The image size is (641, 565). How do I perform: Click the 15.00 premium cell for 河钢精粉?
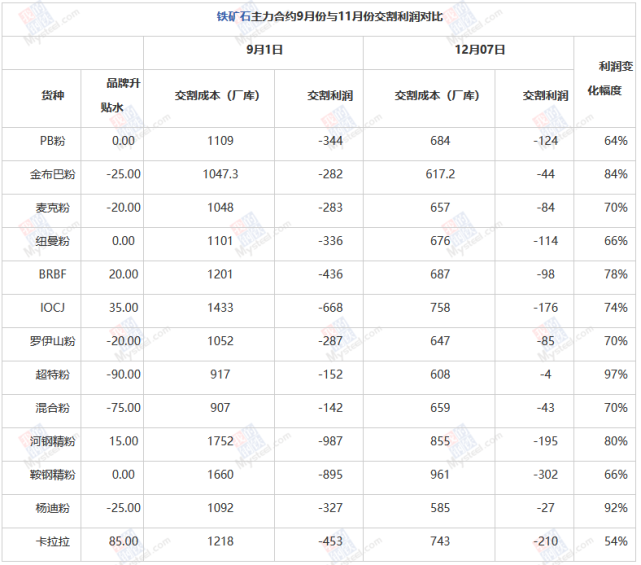tap(123, 441)
